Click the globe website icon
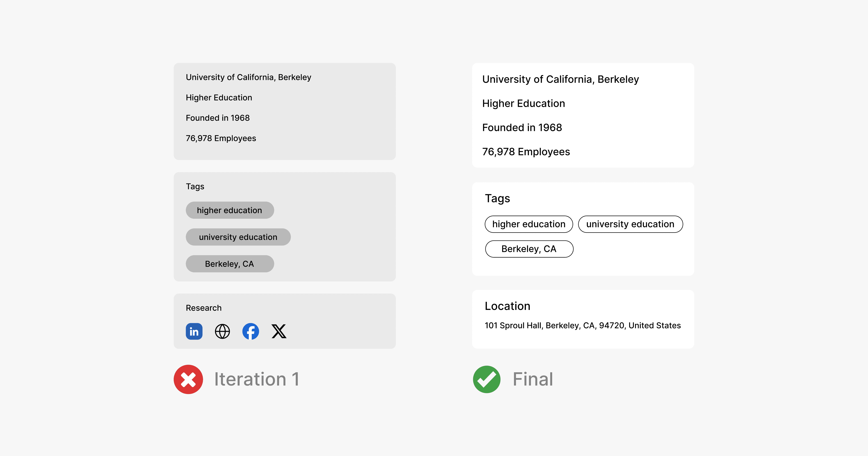 click(x=222, y=331)
